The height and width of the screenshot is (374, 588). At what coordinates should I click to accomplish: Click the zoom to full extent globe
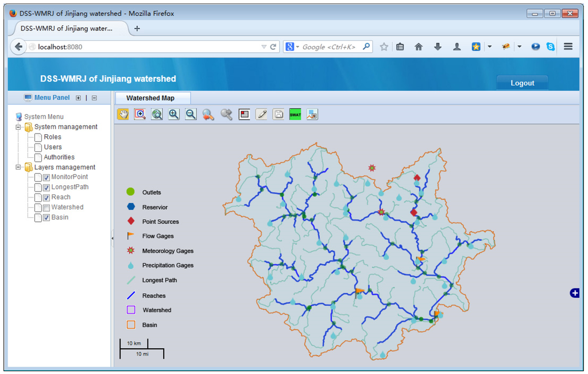coord(157,114)
